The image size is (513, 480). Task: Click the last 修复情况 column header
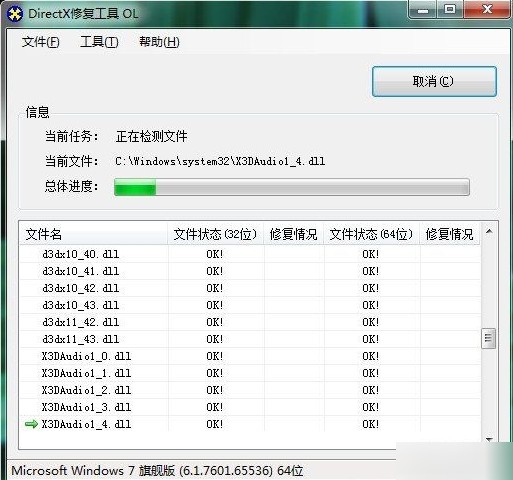coord(450,234)
